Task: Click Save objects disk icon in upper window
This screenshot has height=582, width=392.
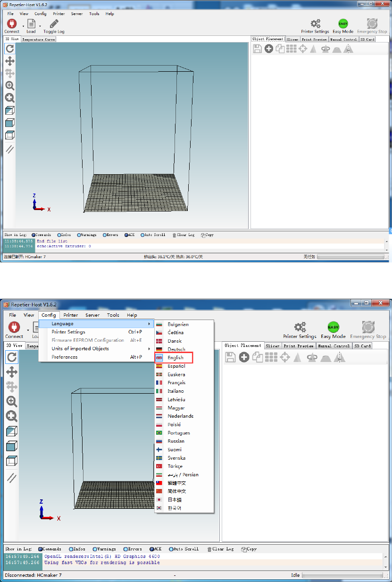Action: [x=258, y=49]
